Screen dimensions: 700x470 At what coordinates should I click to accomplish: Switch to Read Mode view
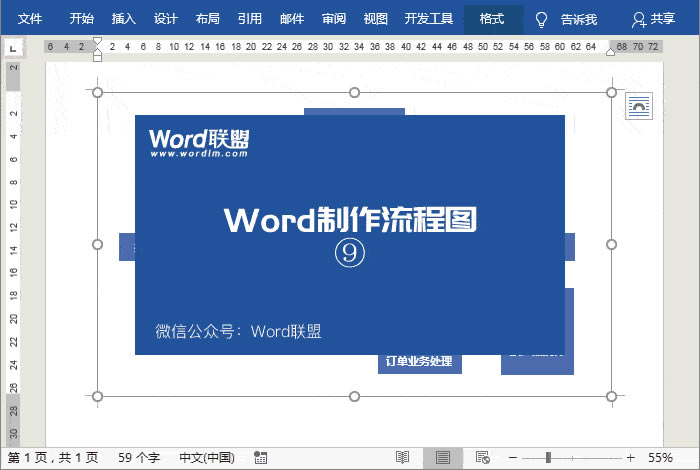[402, 457]
